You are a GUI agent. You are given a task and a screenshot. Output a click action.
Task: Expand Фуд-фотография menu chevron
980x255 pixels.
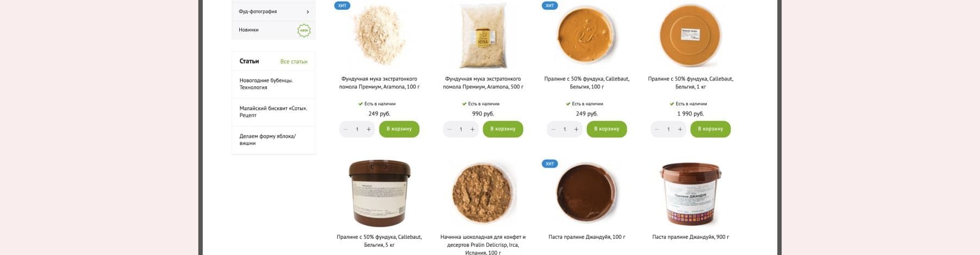click(308, 11)
